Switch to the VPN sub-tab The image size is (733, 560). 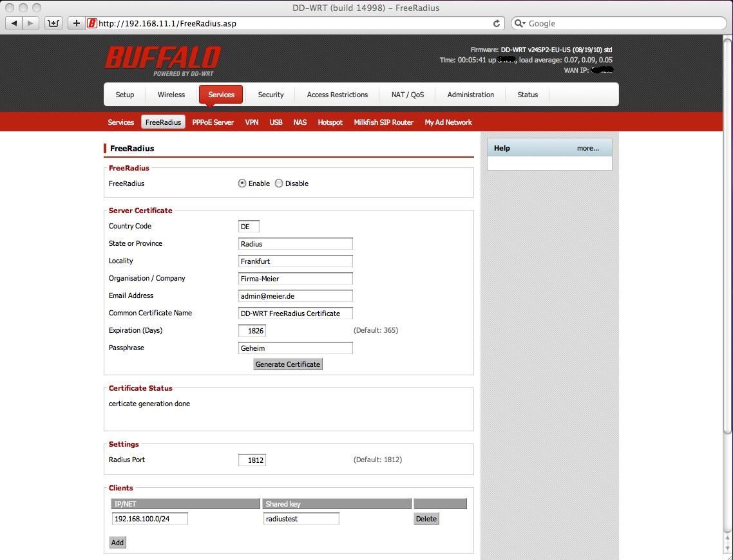pyautogui.click(x=251, y=122)
